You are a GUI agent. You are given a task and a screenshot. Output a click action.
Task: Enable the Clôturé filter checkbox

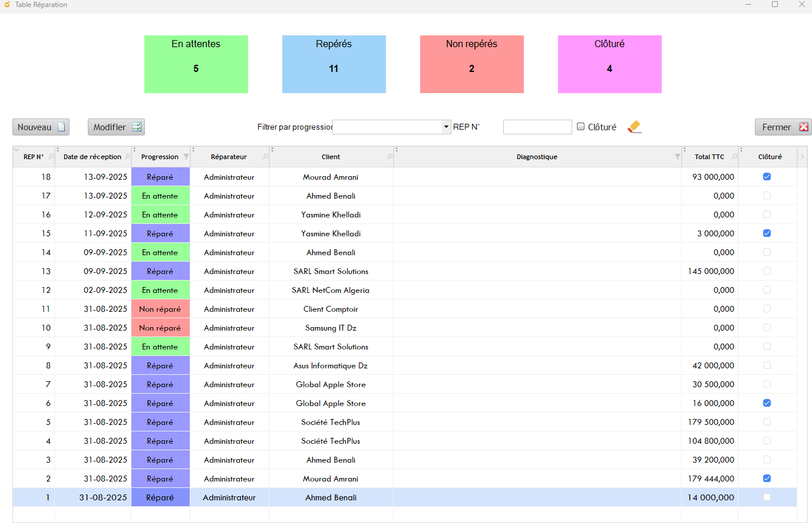[581, 127]
